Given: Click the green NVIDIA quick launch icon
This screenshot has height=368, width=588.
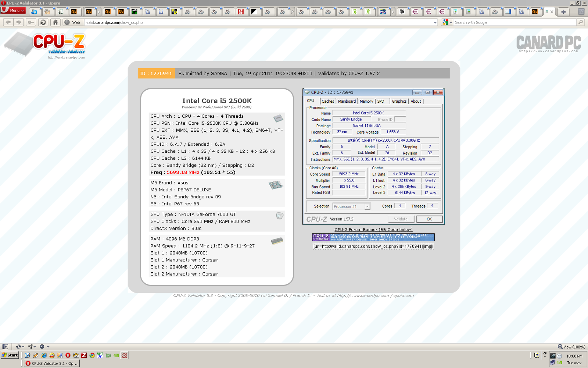Looking at the screenshot, I should tap(116, 355).
